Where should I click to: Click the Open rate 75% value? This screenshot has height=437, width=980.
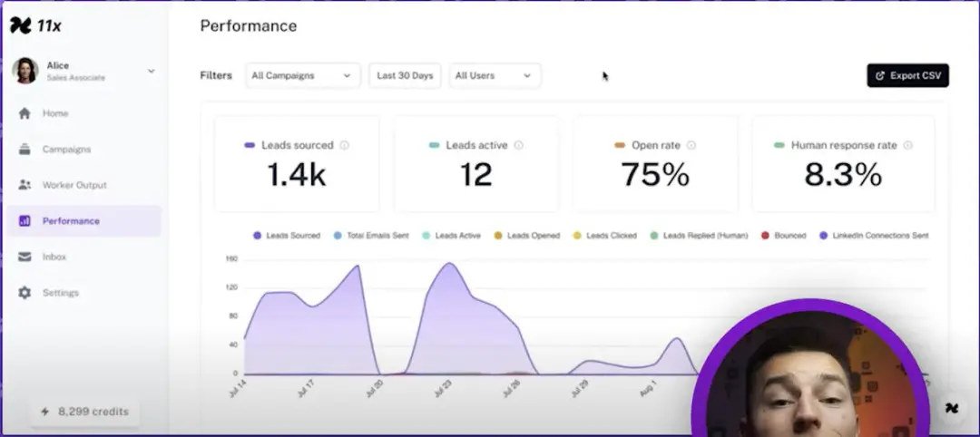coord(655,175)
